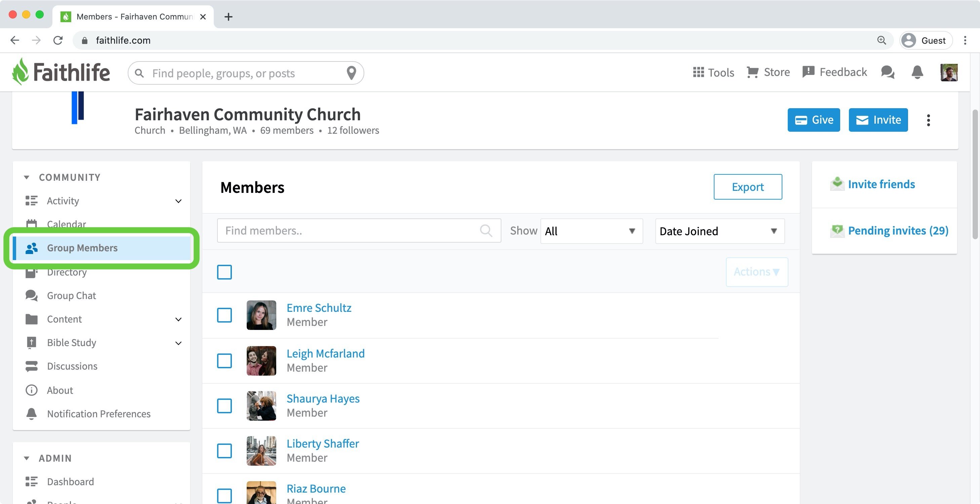Open Riaz Bourne's profile link

(x=316, y=489)
